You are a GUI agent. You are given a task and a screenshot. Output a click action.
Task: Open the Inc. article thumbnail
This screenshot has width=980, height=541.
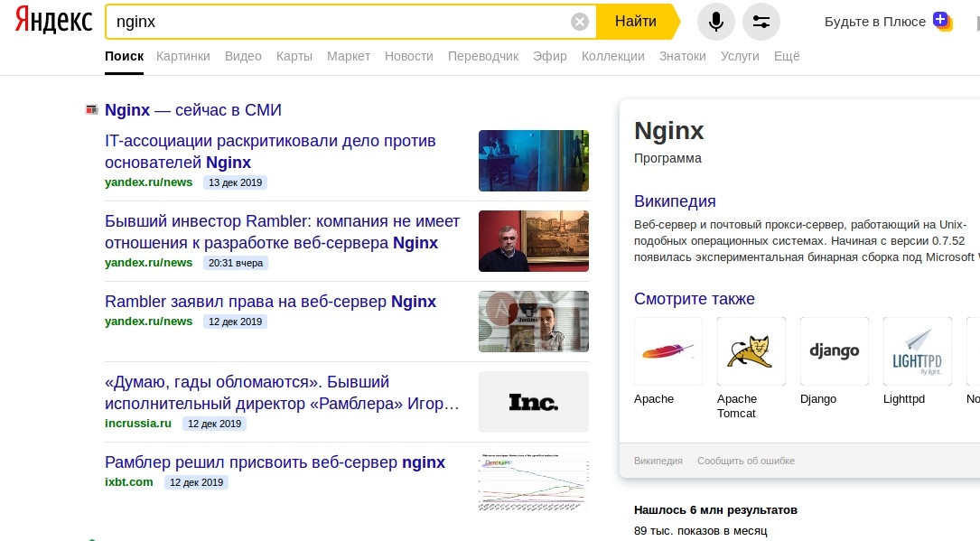[x=533, y=402]
